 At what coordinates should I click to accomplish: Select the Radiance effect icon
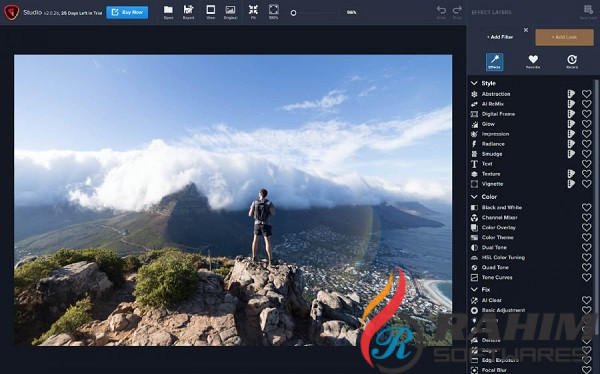click(x=474, y=144)
